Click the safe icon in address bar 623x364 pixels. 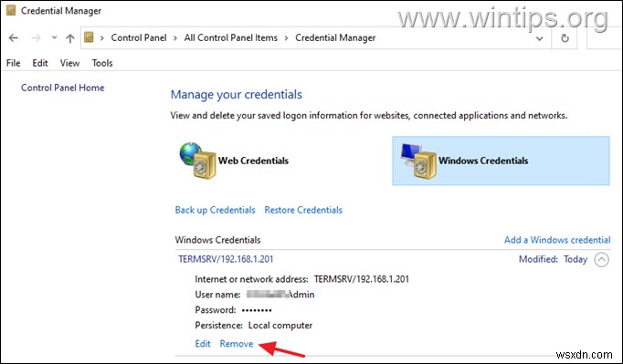89,37
